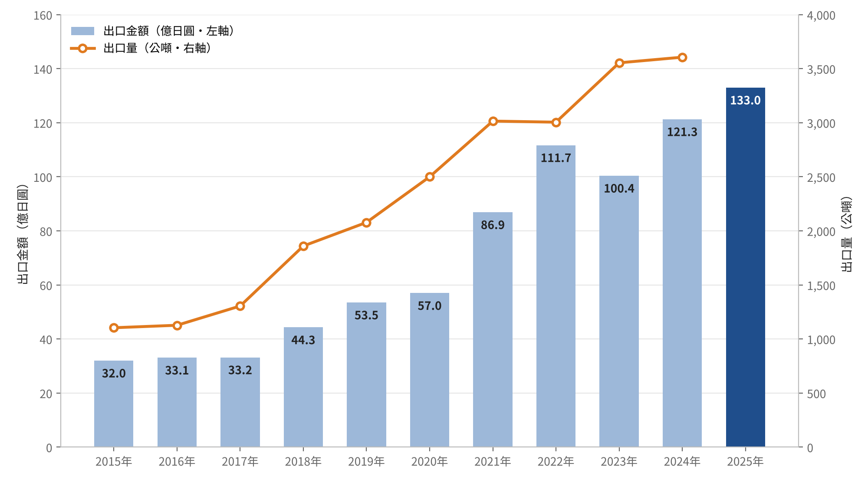Viewport: 868px width, 486px height.
Task: Click the orange line marker for 2018年
Action: tap(303, 246)
